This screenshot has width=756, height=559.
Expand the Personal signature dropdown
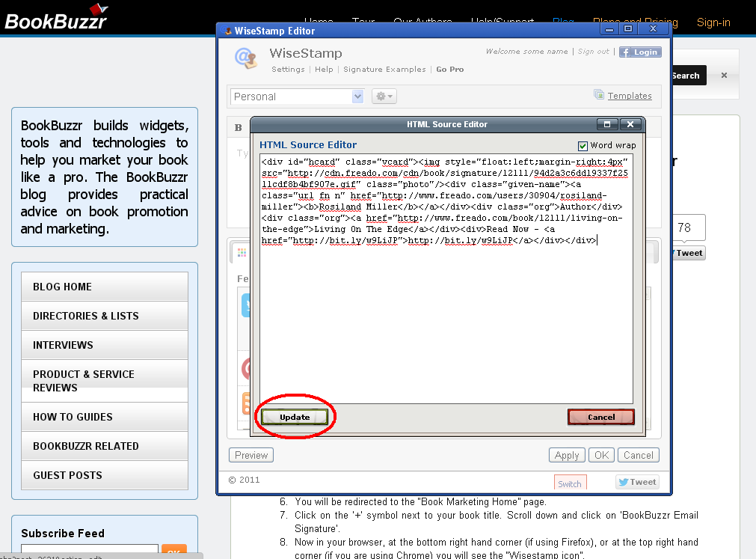click(x=357, y=97)
